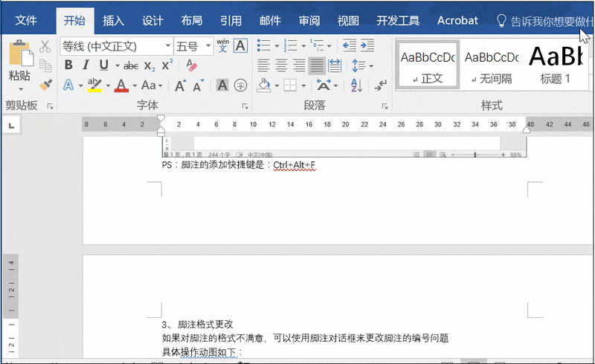Switch to the 审阅 tab
The image size is (595, 364).
(309, 21)
